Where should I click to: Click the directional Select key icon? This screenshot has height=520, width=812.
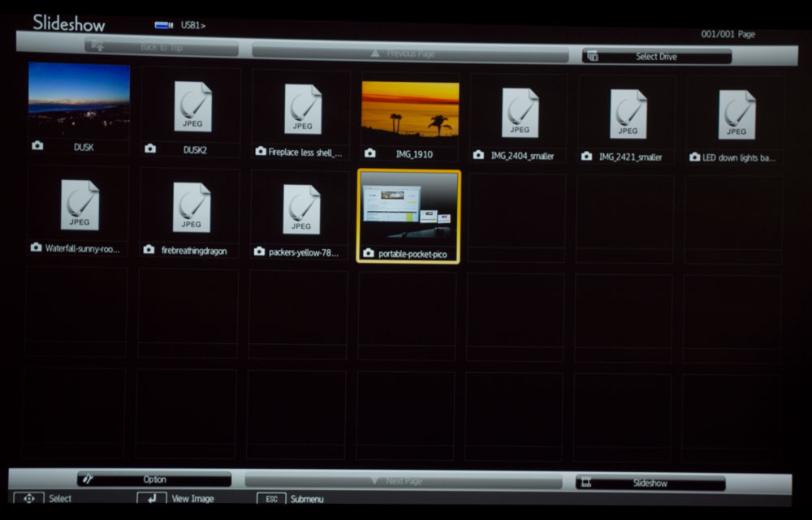(29, 498)
